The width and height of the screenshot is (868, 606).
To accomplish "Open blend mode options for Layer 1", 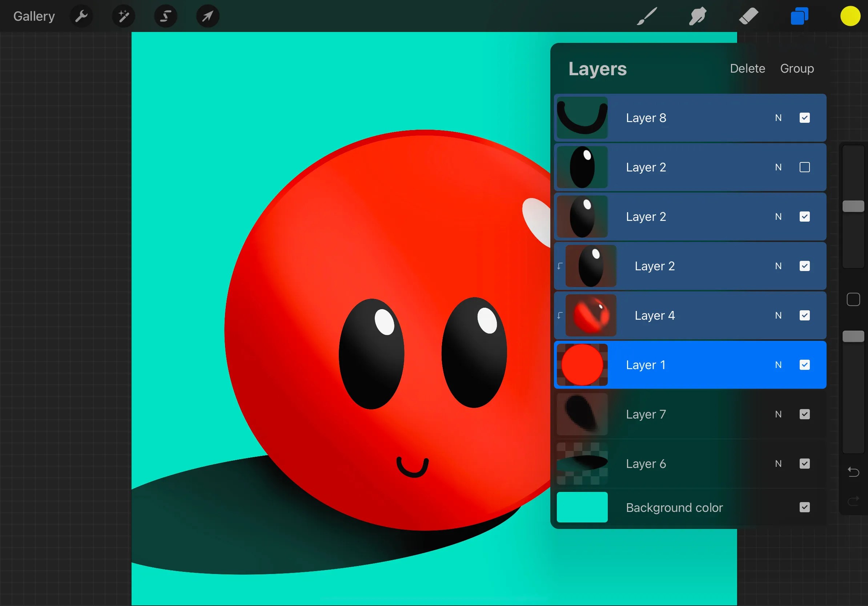I will click(779, 365).
